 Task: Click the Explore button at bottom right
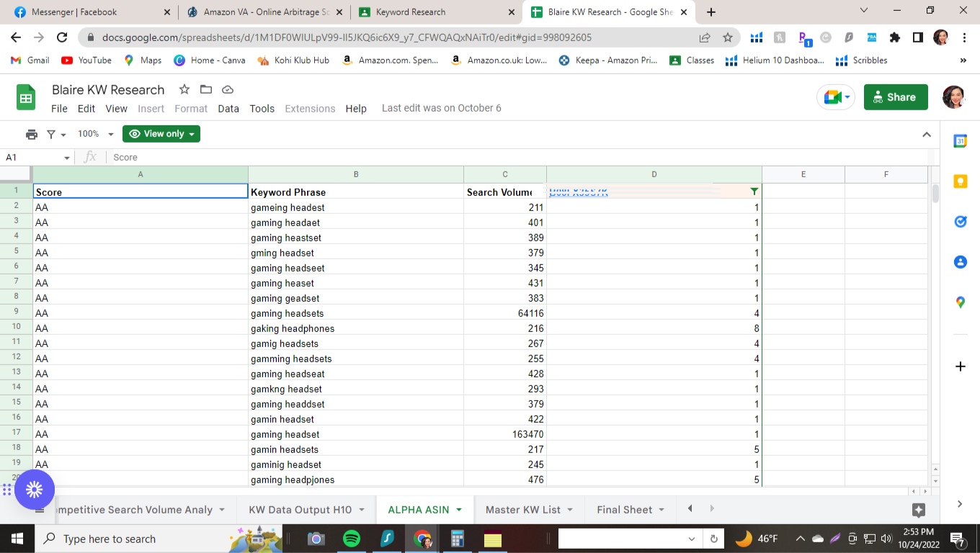coord(918,510)
